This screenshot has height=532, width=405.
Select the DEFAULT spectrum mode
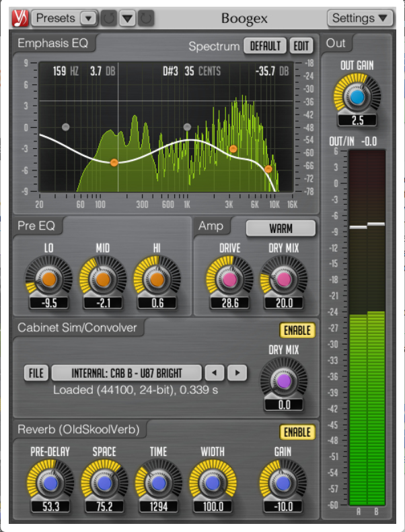tap(265, 46)
